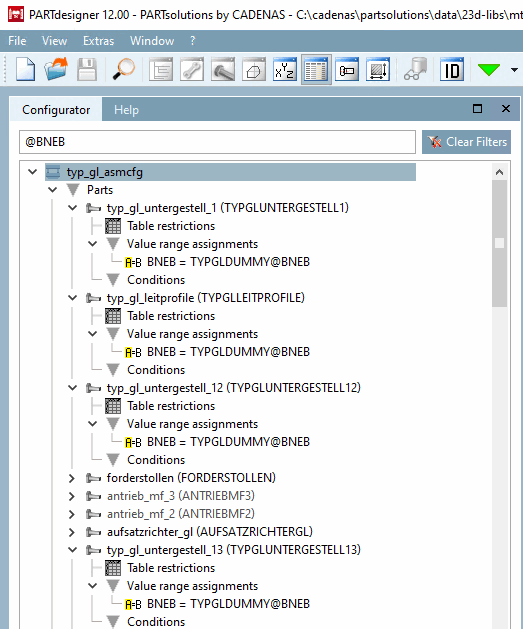Select antrieb_mf_2 (ANTRIEBMF2) item

click(180, 514)
